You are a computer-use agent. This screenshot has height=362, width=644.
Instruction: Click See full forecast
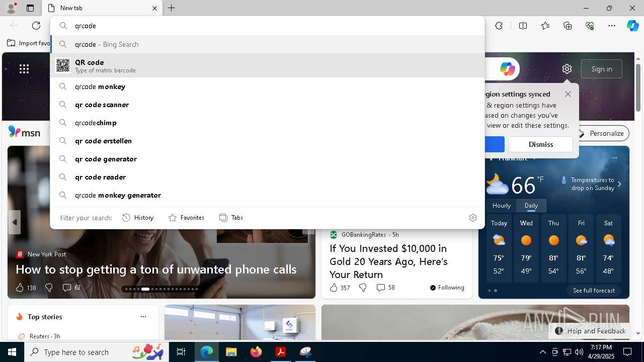click(594, 291)
